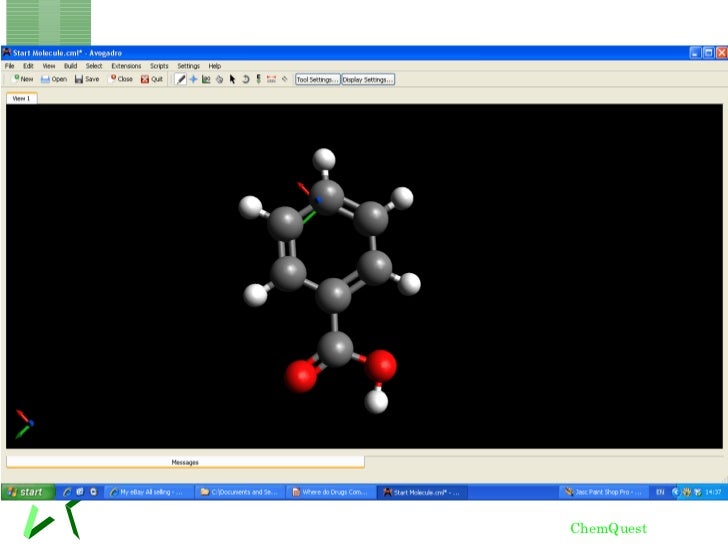This screenshot has height=546, width=728.
Task: Select the Measure ruler tool
Action: coord(271,79)
